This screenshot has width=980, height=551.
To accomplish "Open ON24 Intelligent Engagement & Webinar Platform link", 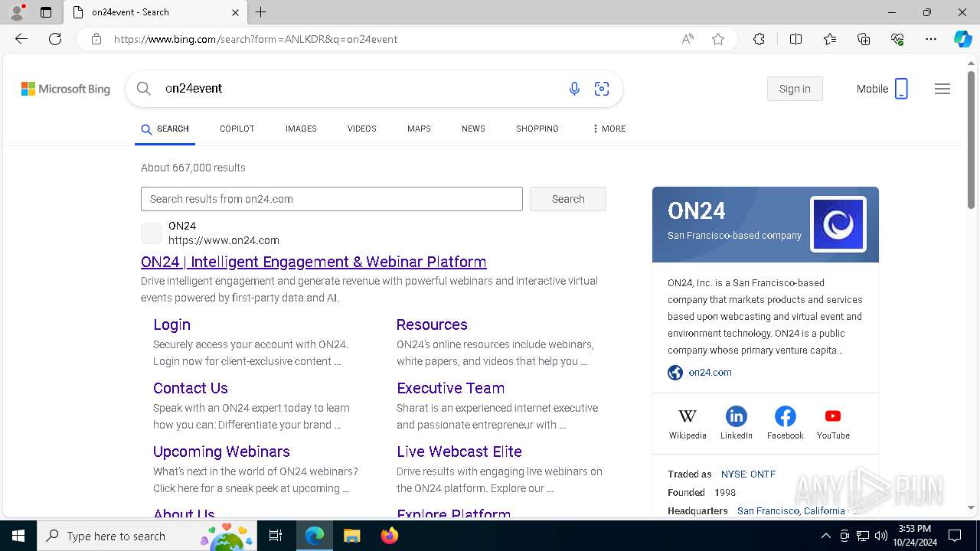I will [x=314, y=262].
